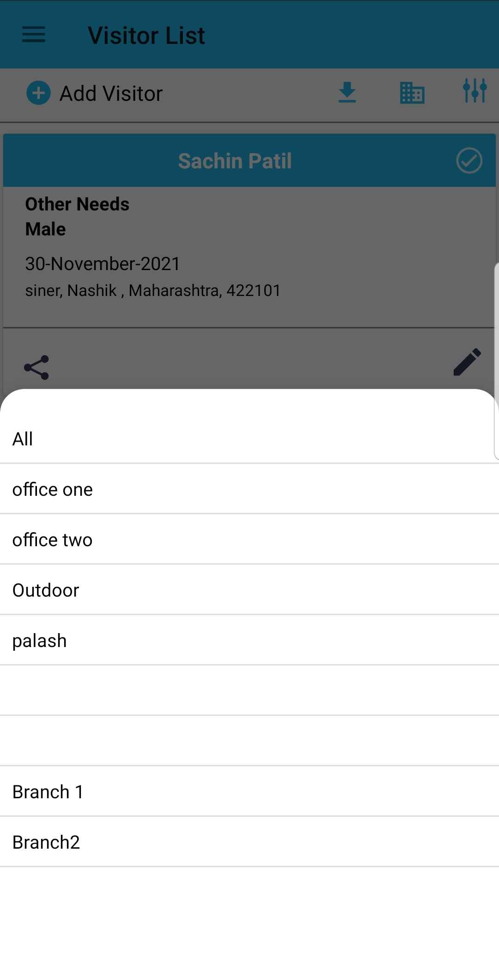
Task: Choose office one from the list
Action: [x=53, y=489]
